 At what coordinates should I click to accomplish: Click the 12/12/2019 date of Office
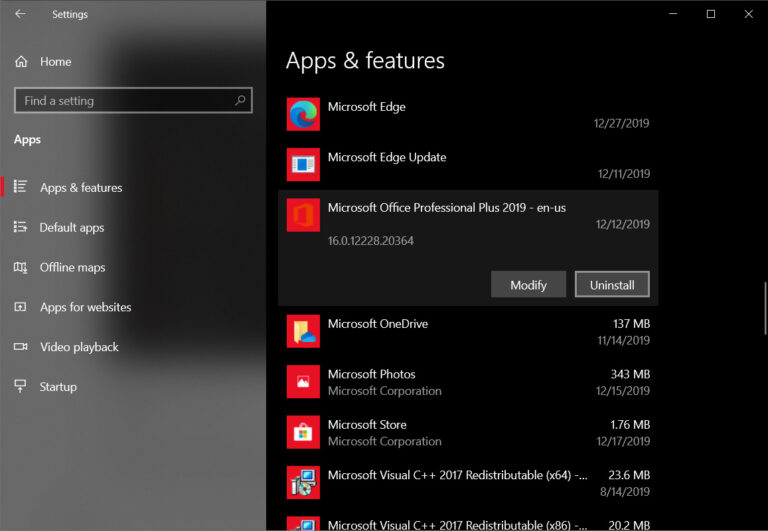pos(623,224)
